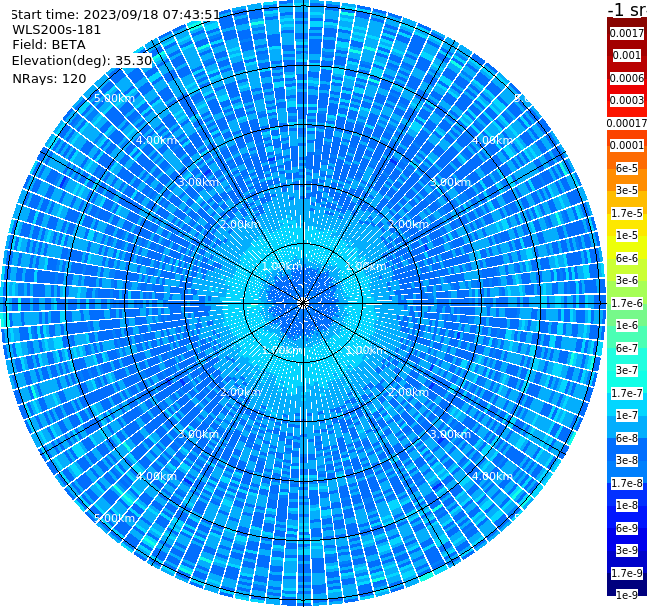The height and width of the screenshot is (607, 647).
Task: Select the '3e-7' colorbar value
Action: pyautogui.click(x=627, y=370)
